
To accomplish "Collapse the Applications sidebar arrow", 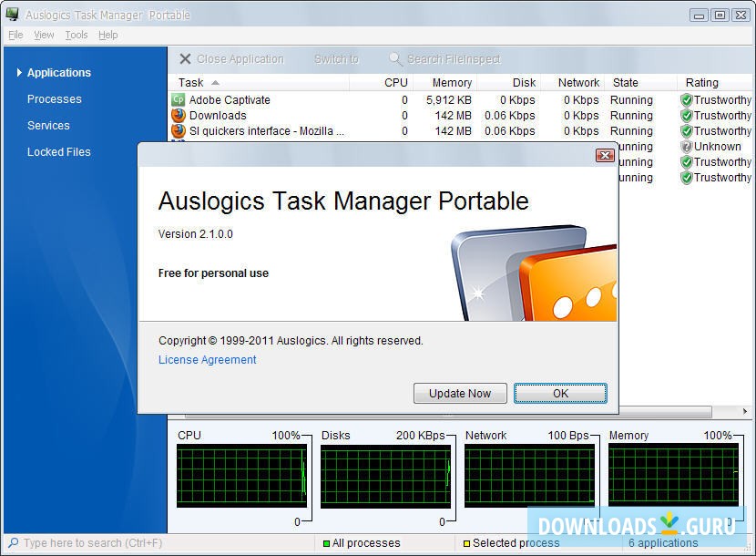I will pos(19,72).
